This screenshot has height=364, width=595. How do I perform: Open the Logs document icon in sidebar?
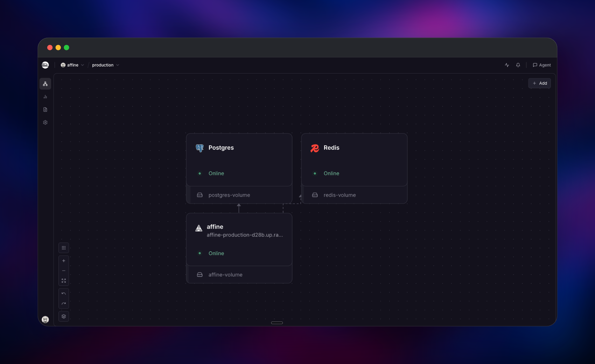tap(45, 110)
